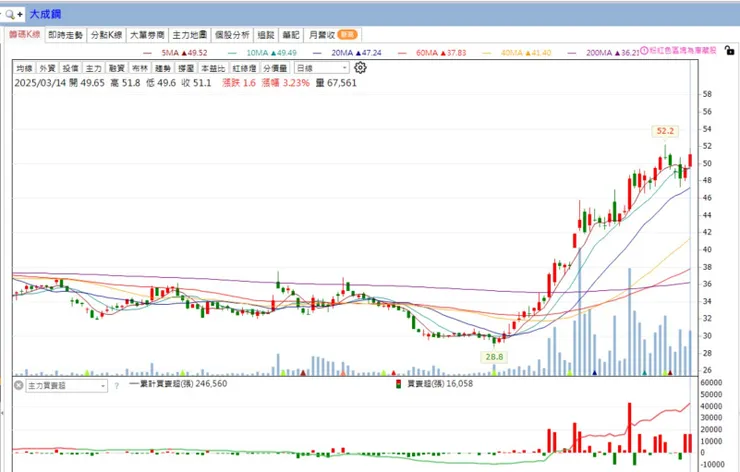This screenshot has height=472, width=740.
Task: Click the unlock padlock icon
Action: point(729,50)
